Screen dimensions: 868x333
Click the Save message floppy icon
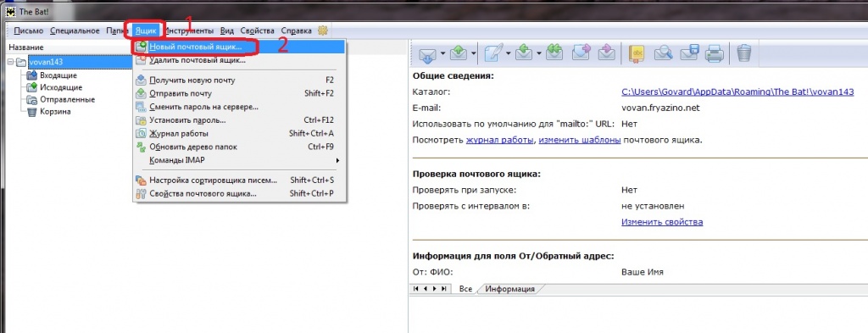pos(689,53)
